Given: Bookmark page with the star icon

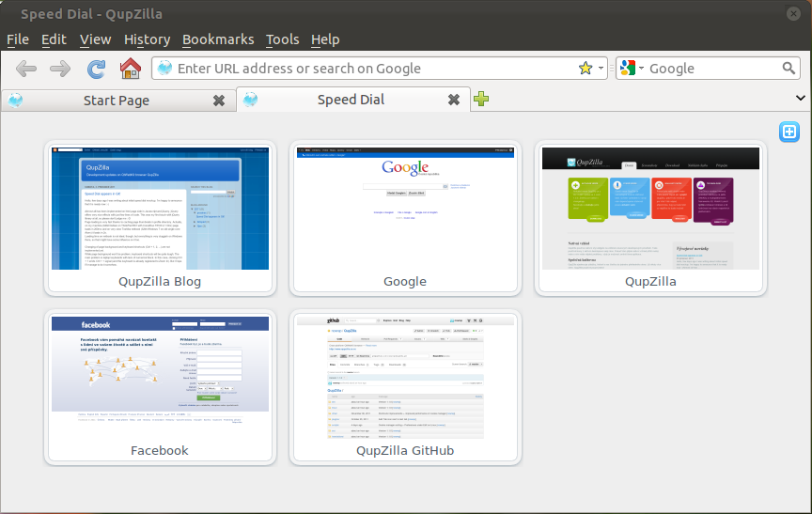Looking at the screenshot, I should pyautogui.click(x=586, y=68).
